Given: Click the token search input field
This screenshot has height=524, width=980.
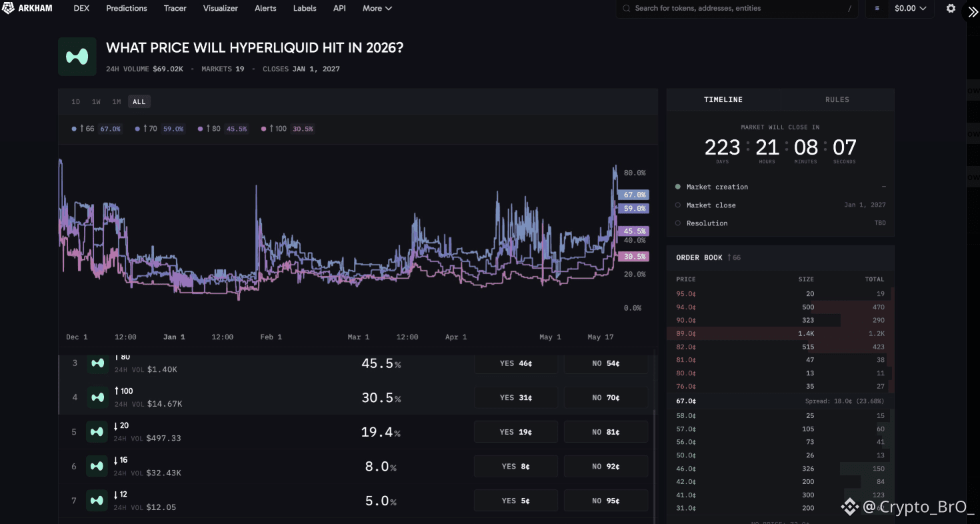Looking at the screenshot, I should pyautogui.click(x=737, y=9).
